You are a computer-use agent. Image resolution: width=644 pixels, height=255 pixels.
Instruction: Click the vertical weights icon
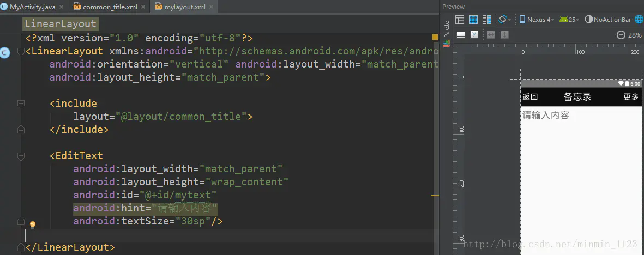pyautogui.click(x=504, y=35)
